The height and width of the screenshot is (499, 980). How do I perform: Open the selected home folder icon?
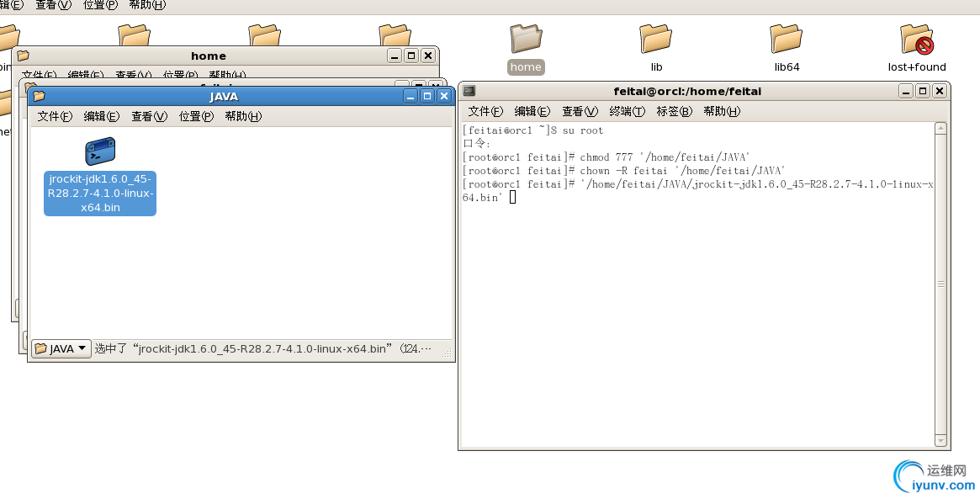pos(526,39)
